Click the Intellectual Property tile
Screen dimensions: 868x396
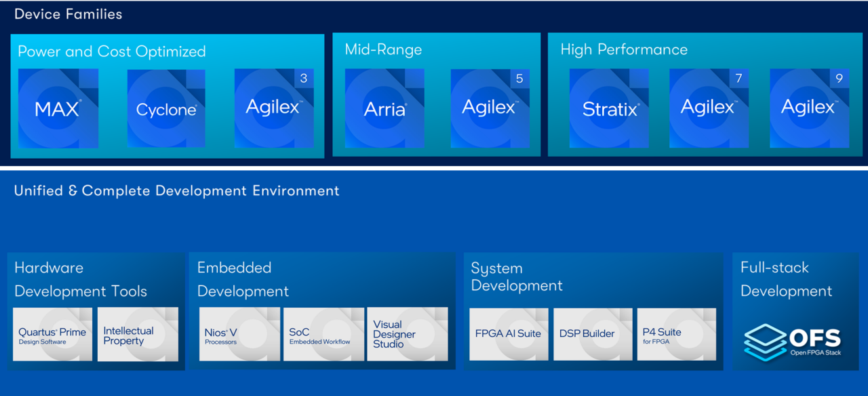(138, 334)
